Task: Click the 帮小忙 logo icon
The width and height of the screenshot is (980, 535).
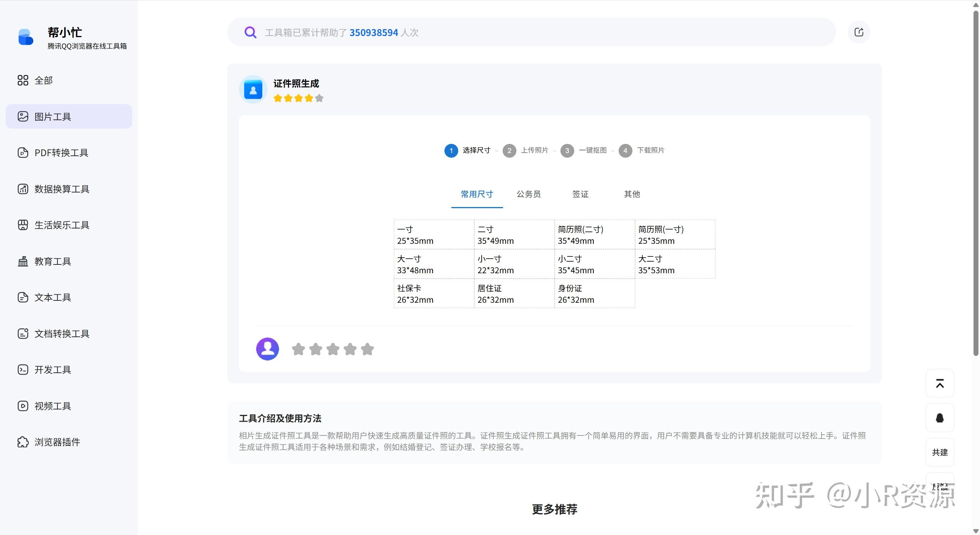Action: click(26, 37)
